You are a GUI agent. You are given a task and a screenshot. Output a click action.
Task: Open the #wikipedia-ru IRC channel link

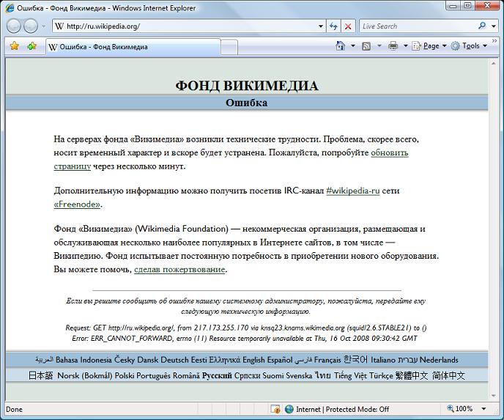[353, 191]
